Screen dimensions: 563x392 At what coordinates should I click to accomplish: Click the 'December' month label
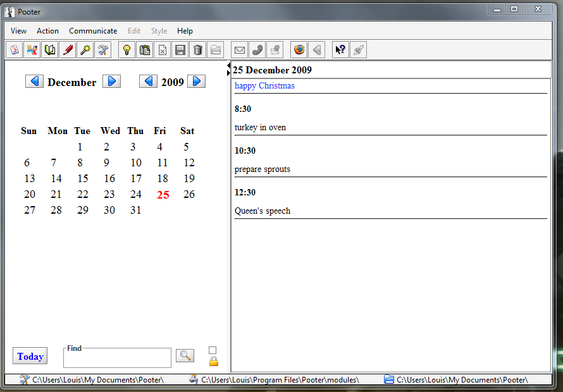[x=72, y=82]
